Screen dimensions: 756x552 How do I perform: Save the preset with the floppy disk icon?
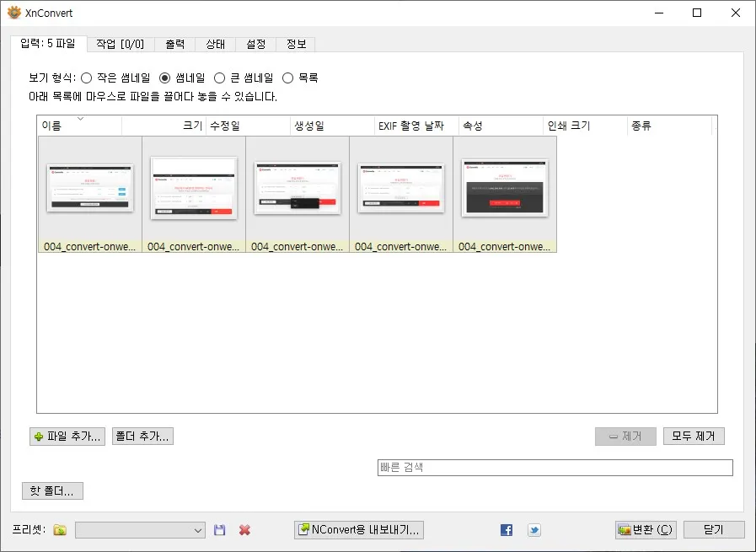coord(219,530)
